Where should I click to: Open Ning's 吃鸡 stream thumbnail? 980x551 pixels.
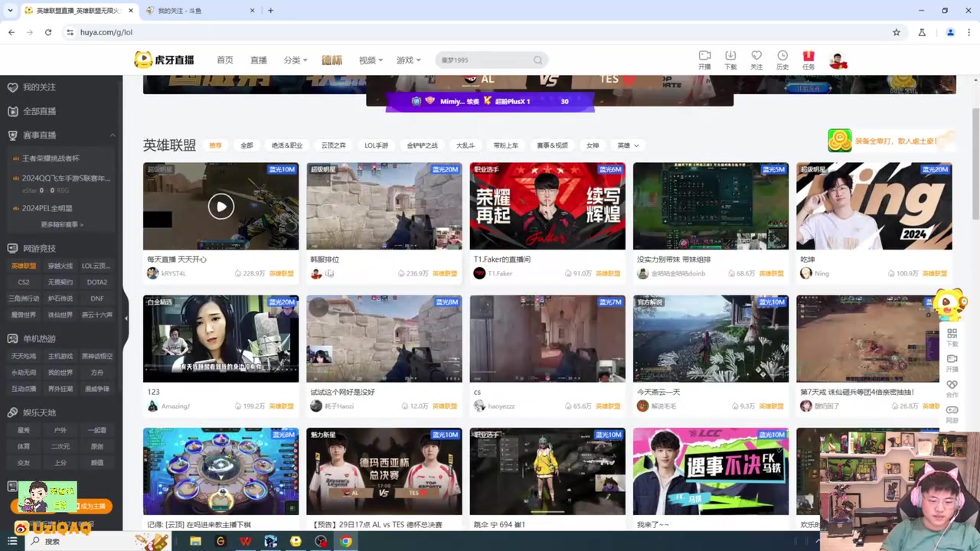tap(874, 206)
